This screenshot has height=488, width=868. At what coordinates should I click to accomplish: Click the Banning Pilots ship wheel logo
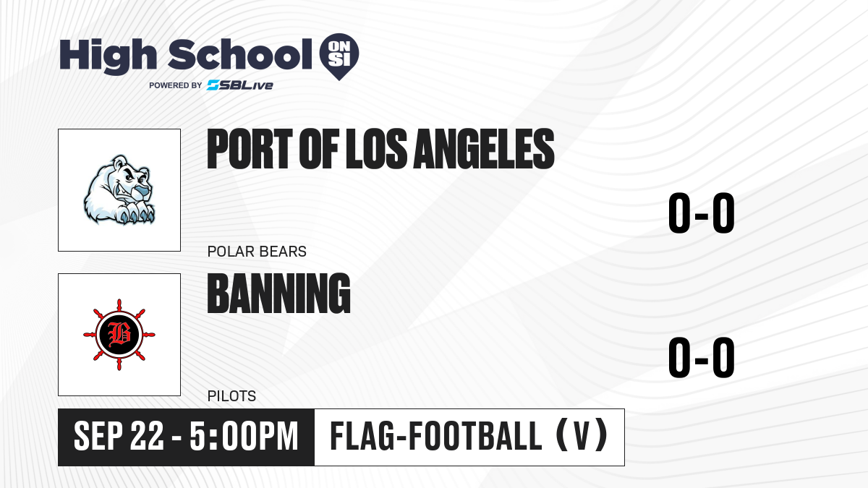(x=119, y=335)
